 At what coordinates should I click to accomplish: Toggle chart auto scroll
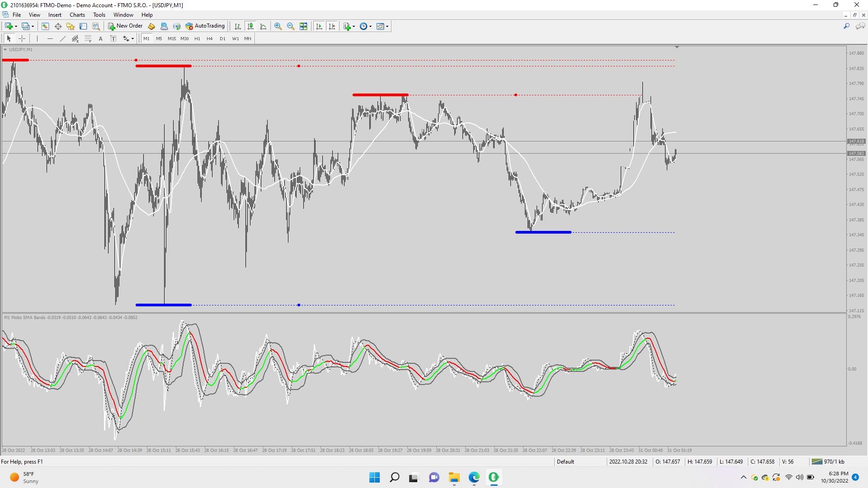click(x=319, y=26)
